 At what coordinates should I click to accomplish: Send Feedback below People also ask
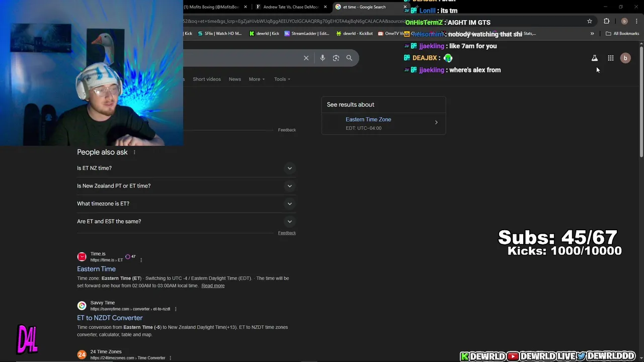pos(287,233)
